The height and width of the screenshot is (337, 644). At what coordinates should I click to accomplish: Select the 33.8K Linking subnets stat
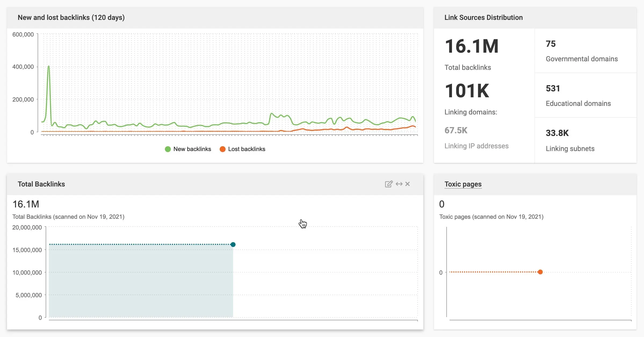(557, 133)
